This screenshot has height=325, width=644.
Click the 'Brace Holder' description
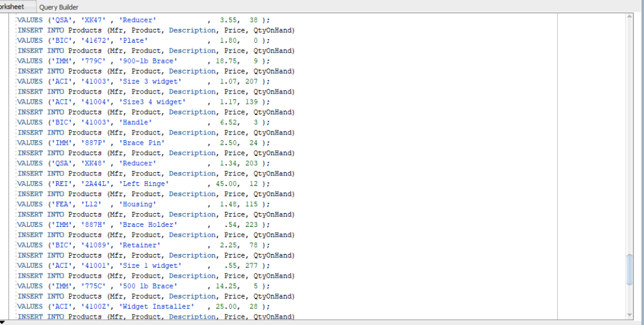(x=148, y=225)
